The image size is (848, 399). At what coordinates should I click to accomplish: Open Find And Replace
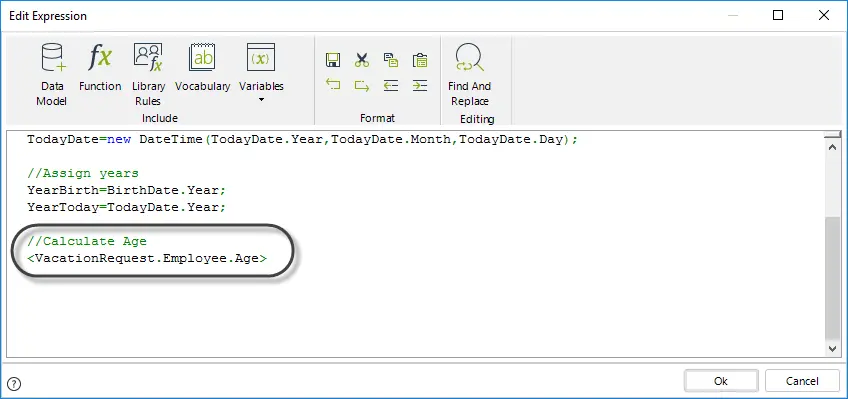pos(469,75)
